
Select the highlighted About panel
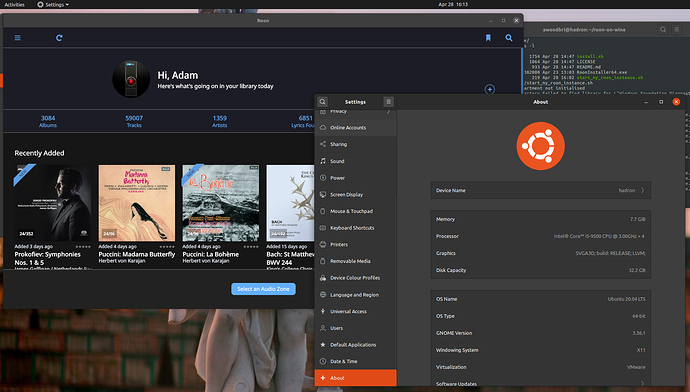(356, 378)
